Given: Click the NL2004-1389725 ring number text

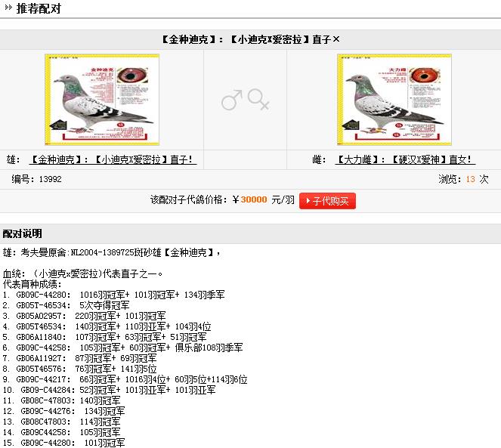Looking at the screenshot, I should tap(102, 252).
